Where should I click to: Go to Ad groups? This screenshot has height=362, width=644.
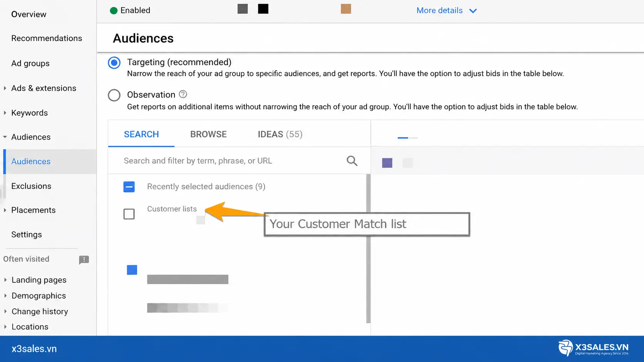pyautogui.click(x=30, y=63)
